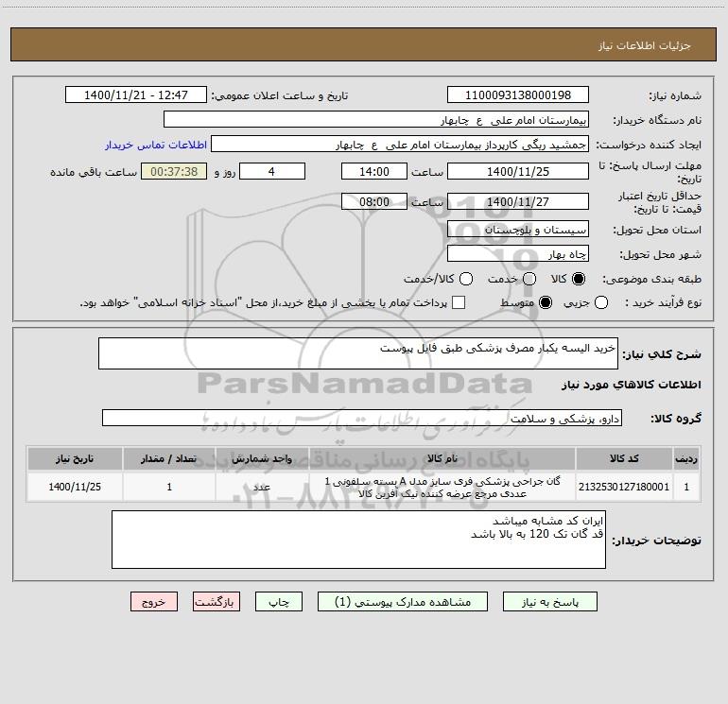Click the announcement date field 1400/11/21 - 12:47

point(136,94)
